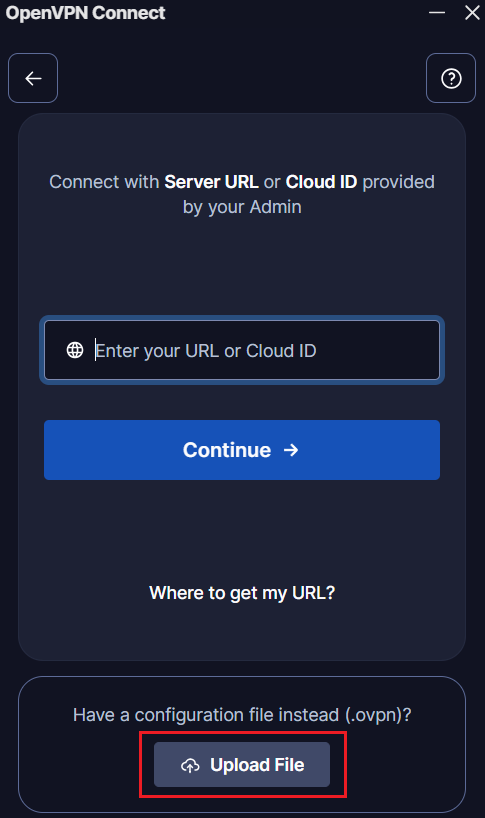Click the right arrow beside Continue

pyautogui.click(x=291, y=450)
